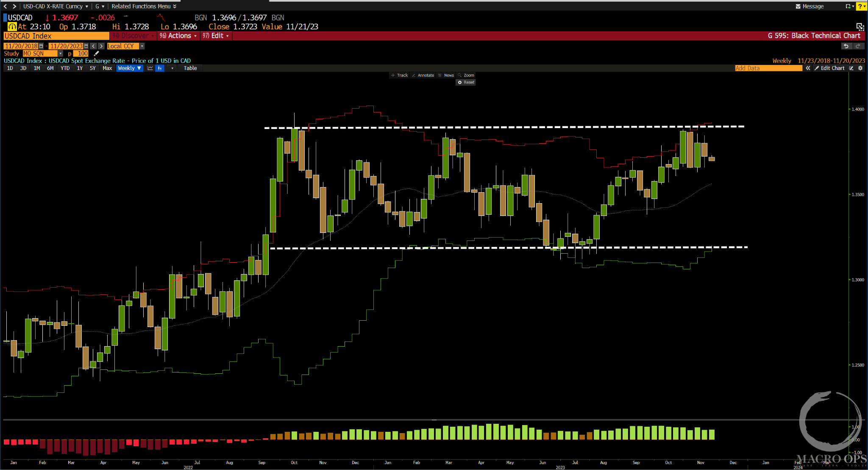The image size is (868, 470).
Task: Expand the Local CCY currency dropdown
Action: coord(142,46)
